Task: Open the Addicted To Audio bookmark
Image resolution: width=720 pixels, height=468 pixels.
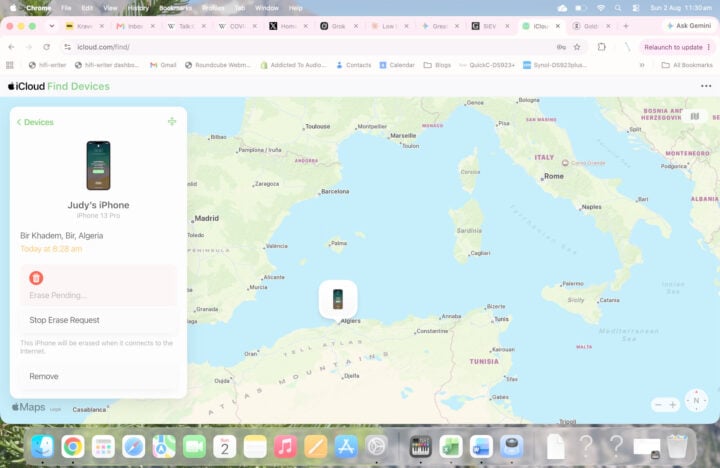Action: (293, 65)
